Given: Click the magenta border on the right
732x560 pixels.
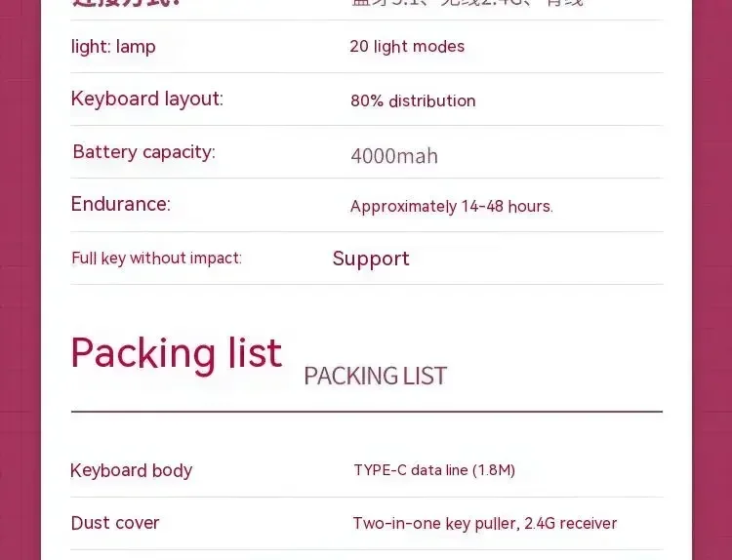Looking at the screenshot, I should [712, 280].
